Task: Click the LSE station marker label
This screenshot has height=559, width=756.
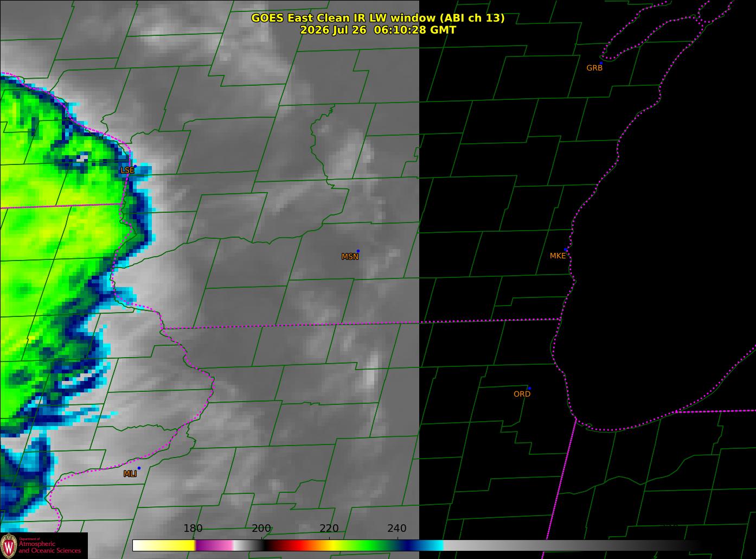Action: [x=127, y=170]
